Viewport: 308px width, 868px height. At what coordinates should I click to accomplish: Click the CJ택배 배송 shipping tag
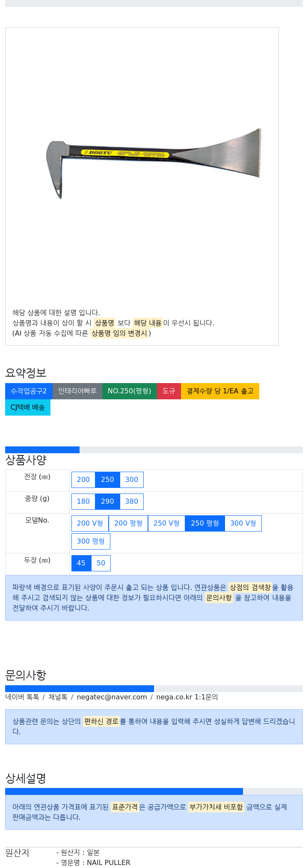pos(28,407)
